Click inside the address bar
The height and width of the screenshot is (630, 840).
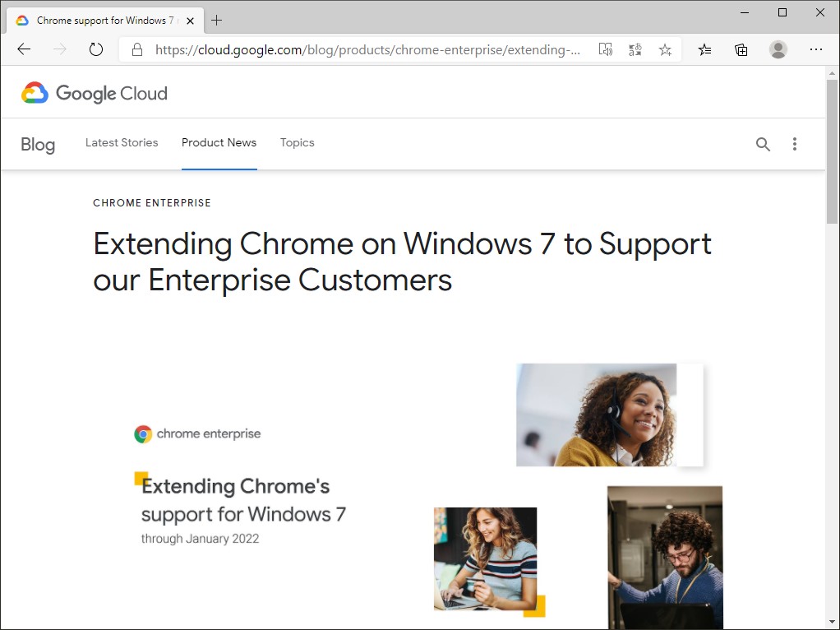pos(370,49)
